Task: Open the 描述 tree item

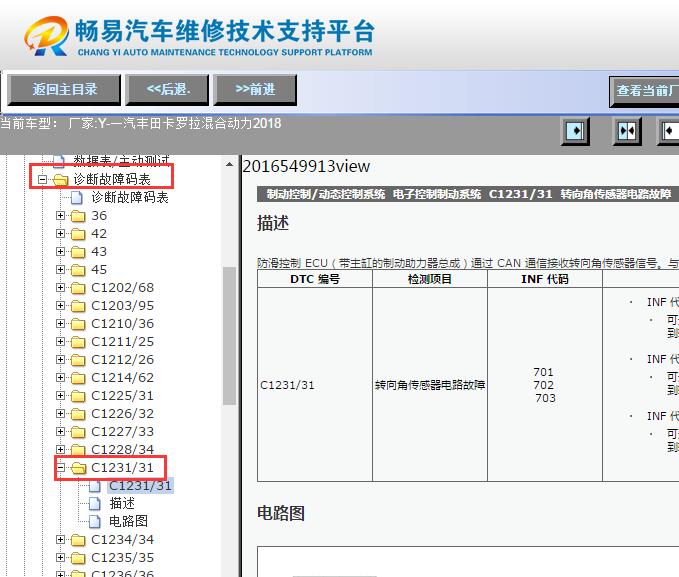Action: pos(122,503)
